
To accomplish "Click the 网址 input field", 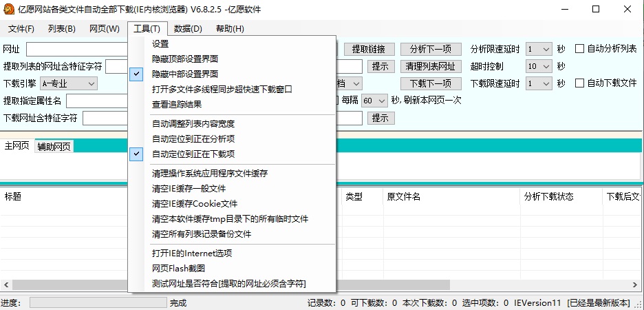I will click(x=77, y=50).
